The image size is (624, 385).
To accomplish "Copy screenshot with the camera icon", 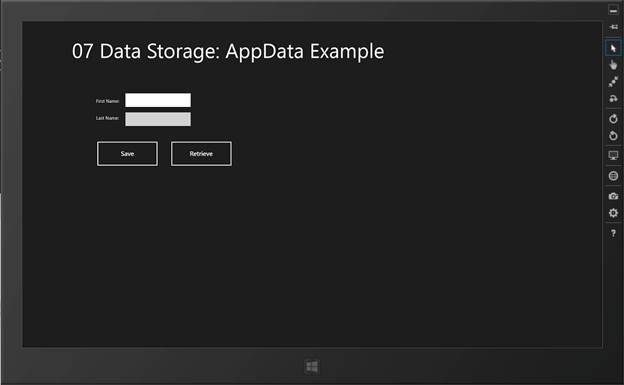I will [x=613, y=196].
